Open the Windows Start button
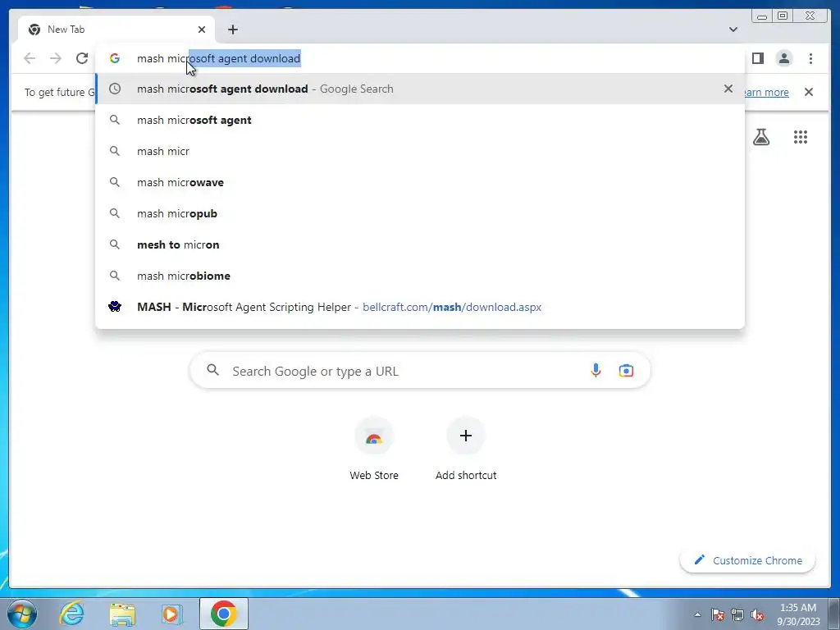This screenshot has height=630, width=840. tap(22, 614)
